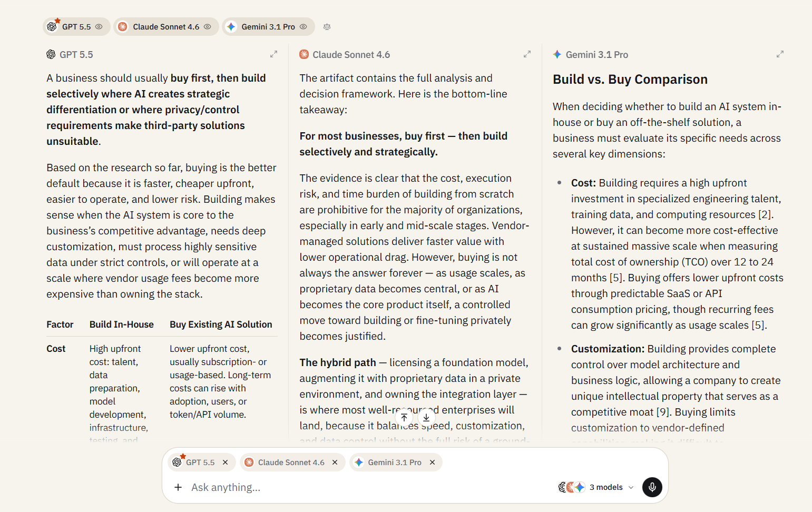
Task: Start voice input with microphone button
Action: [652, 487]
